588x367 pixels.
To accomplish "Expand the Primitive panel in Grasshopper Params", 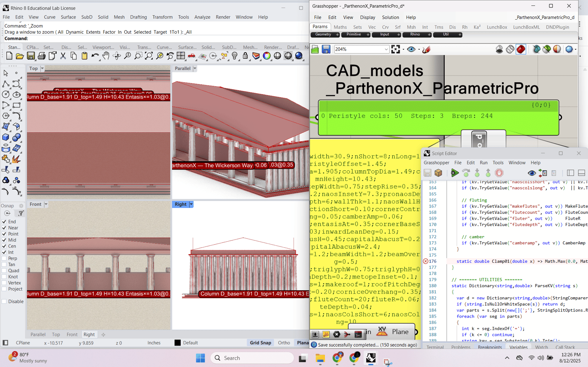I will tap(356, 35).
